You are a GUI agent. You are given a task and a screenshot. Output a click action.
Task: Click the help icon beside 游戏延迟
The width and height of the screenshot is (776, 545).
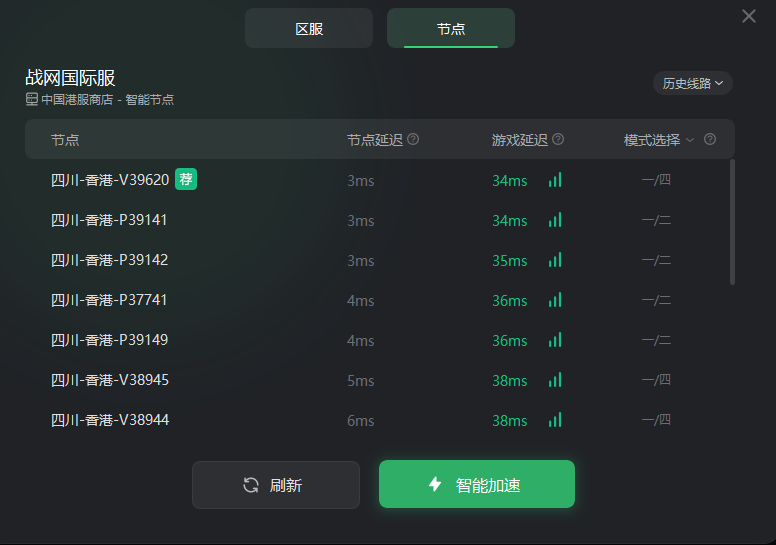pyautogui.click(x=558, y=140)
